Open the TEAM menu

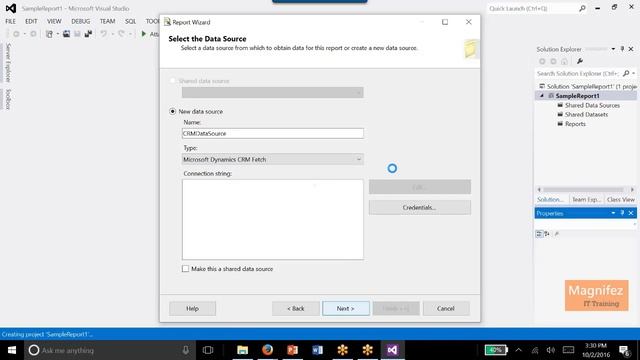[x=107, y=21]
